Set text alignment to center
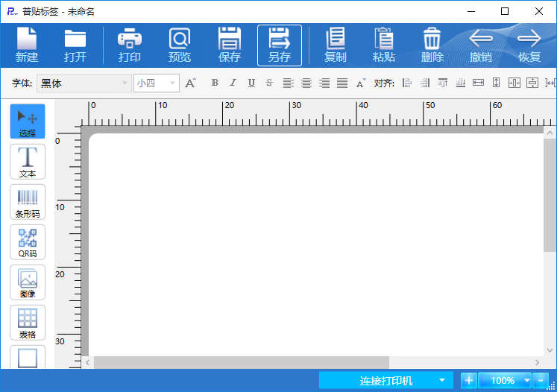The height and width of the screenshot is (392, 557). (306, 83)
